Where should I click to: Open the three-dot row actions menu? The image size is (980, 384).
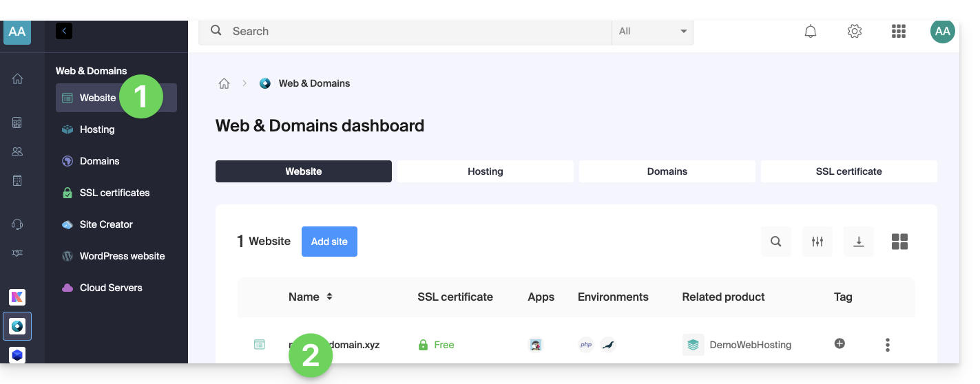click(x=888, y=345)
